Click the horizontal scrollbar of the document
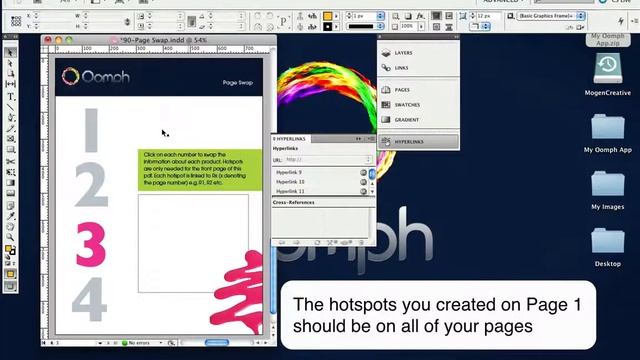Viewport: 640px width, 360px height. pyautogui.click(x=217, y=342)
